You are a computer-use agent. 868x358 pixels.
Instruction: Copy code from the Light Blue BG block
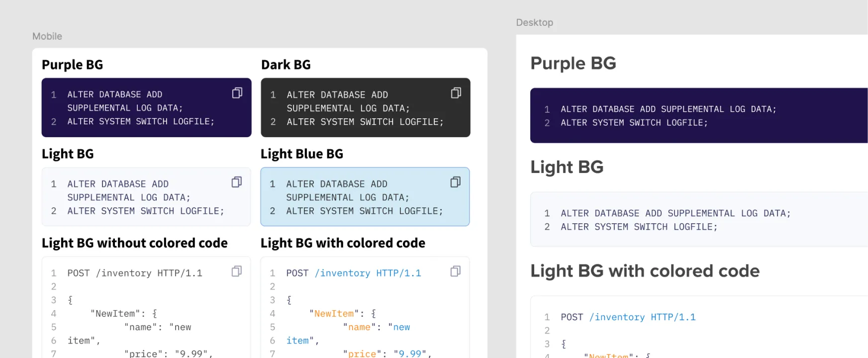(x=456, y=182)
